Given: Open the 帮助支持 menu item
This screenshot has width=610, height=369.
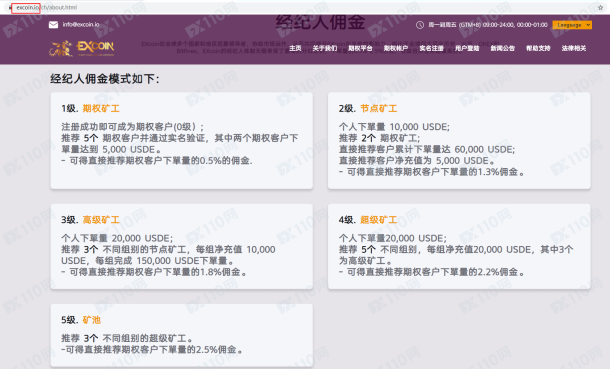Looking at the screenshot, I should coord(538,48).
